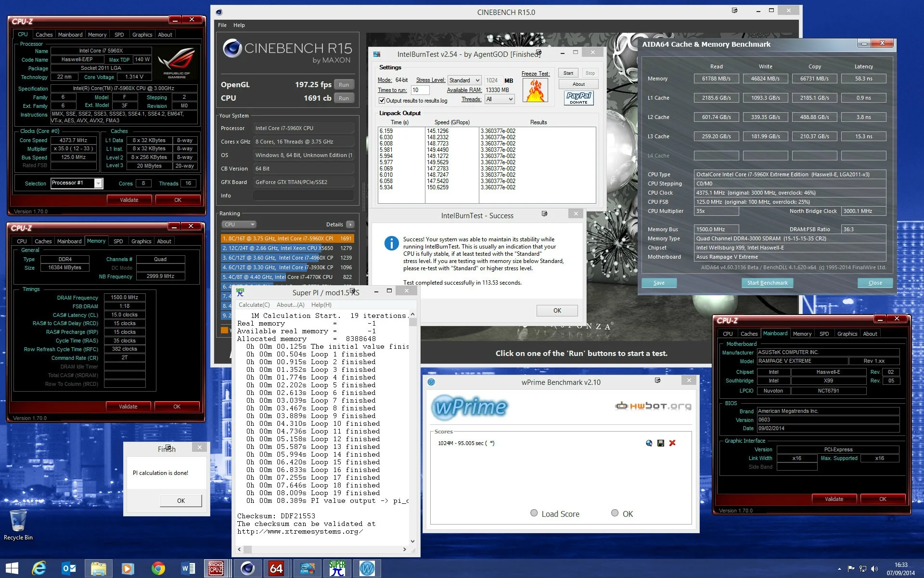Launch Google Chrome from the taskbar

[x=157, y=568]
